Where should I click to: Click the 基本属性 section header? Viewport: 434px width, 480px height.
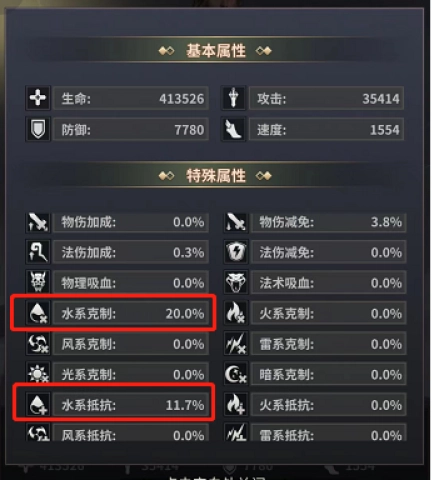(215, 51)
